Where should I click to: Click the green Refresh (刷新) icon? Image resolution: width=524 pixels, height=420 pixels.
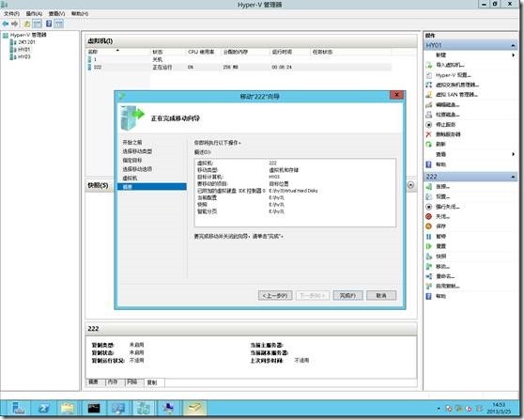[x=429, y=144]
